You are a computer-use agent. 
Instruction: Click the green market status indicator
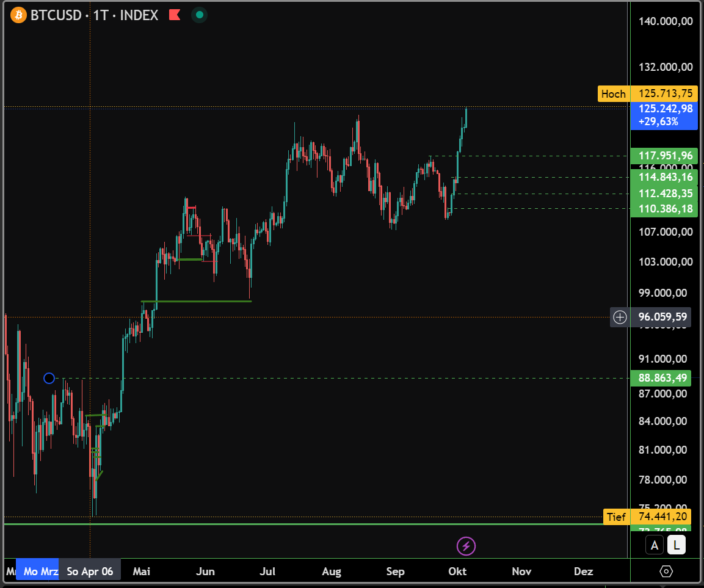tap(199, 15)
